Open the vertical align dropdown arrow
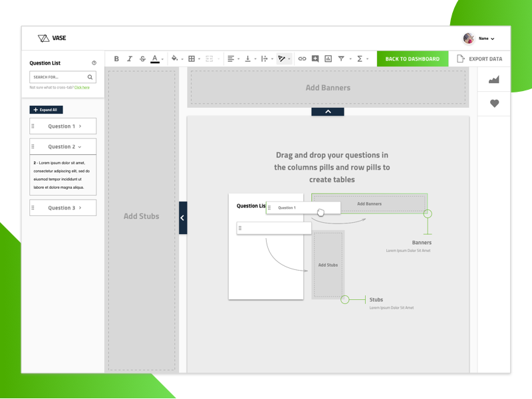Image resolution: width=532 pixels, height=399 pixels. point(255,59)
